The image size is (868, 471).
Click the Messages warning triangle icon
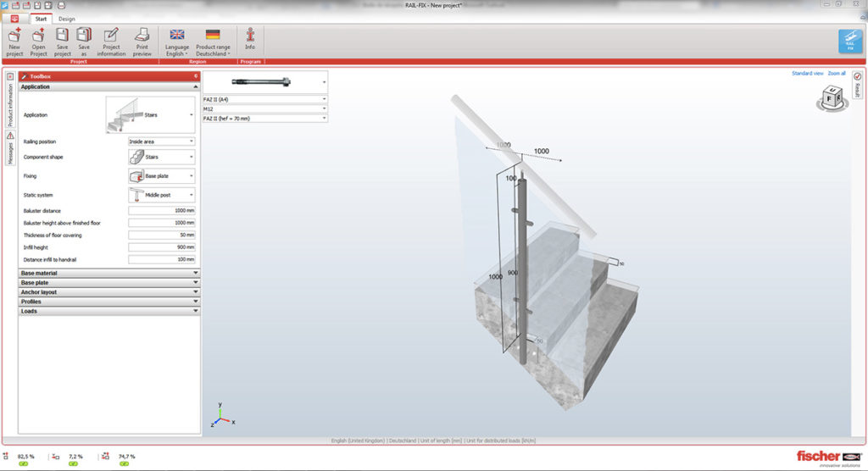point(10,136)
